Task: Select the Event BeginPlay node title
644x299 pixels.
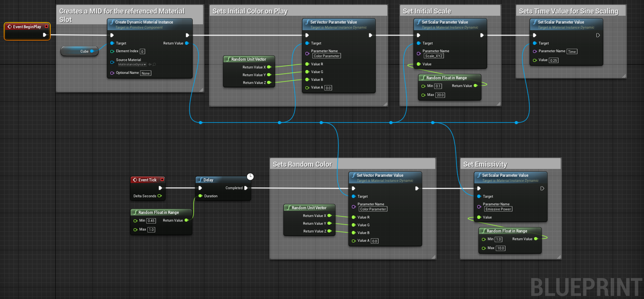Action: [27, 27]
